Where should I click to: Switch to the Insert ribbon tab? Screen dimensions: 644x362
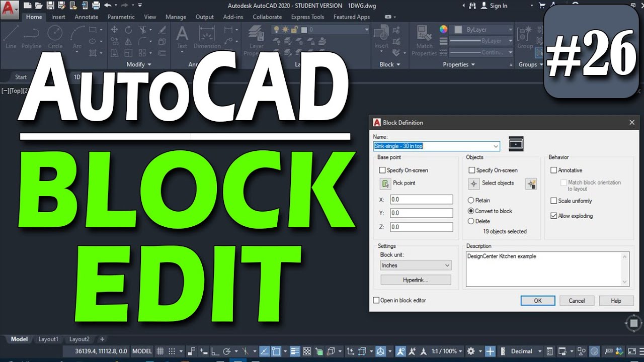[58, 17]
